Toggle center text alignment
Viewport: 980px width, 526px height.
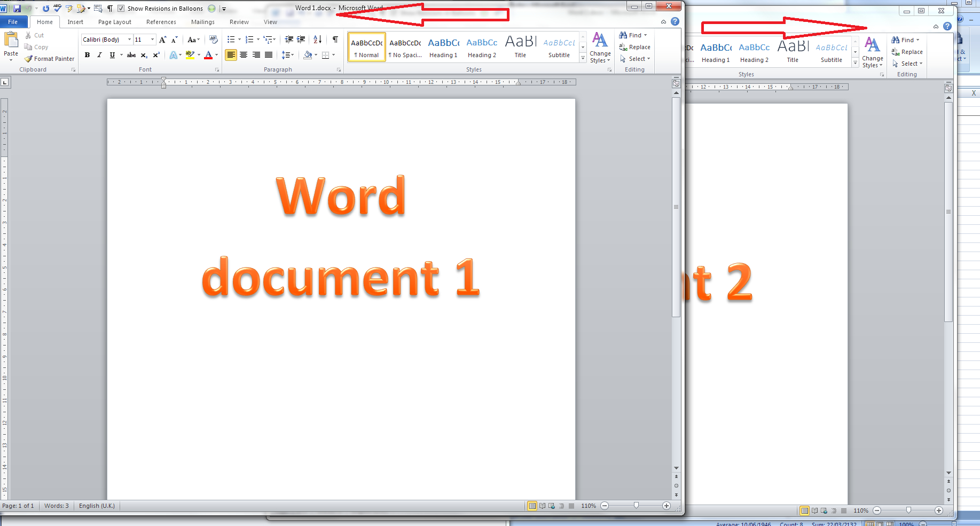[x=244, y=55]
